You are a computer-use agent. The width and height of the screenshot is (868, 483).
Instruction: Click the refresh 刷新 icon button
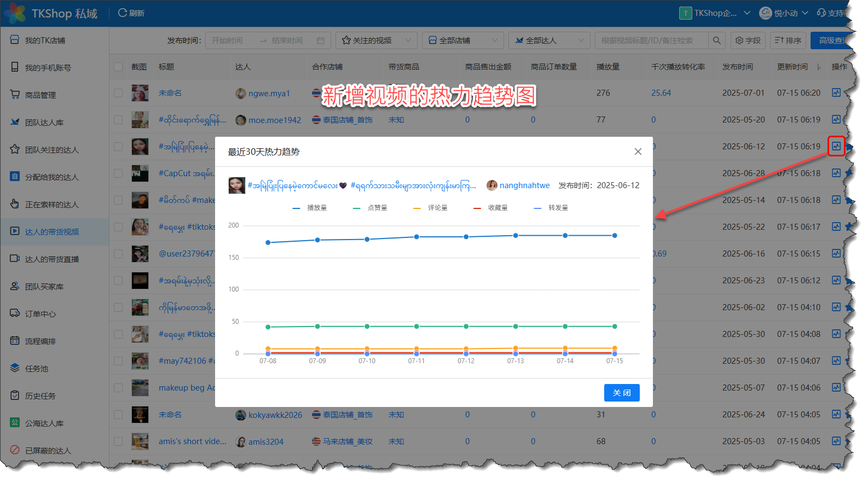[x=131, y=13]
